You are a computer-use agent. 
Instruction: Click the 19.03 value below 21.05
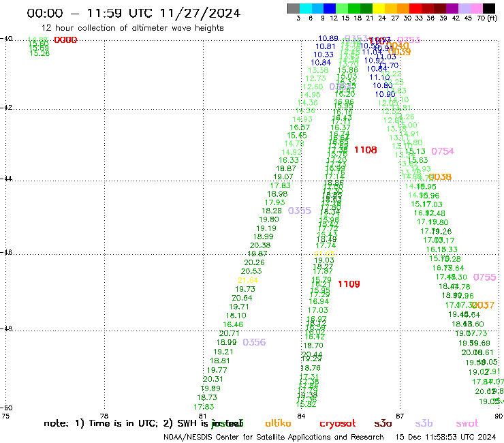[324, 260]
